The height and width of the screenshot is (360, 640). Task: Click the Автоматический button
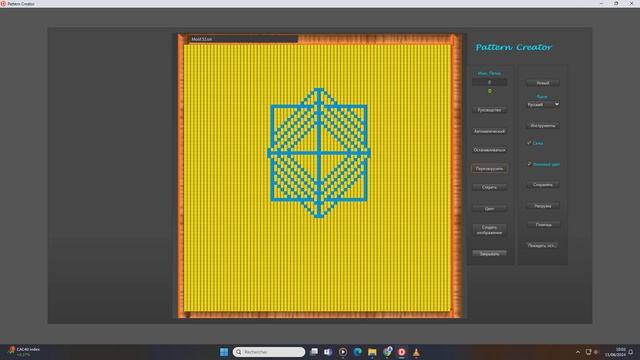[489, 131]
